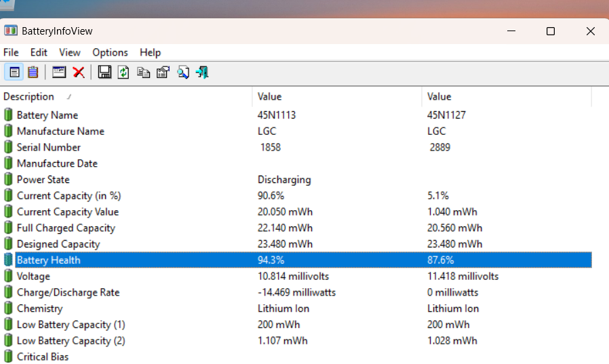Viewport: 609px width, 364px height.
Task: Maximize the BatteryInfoView window
Action: 551,31
